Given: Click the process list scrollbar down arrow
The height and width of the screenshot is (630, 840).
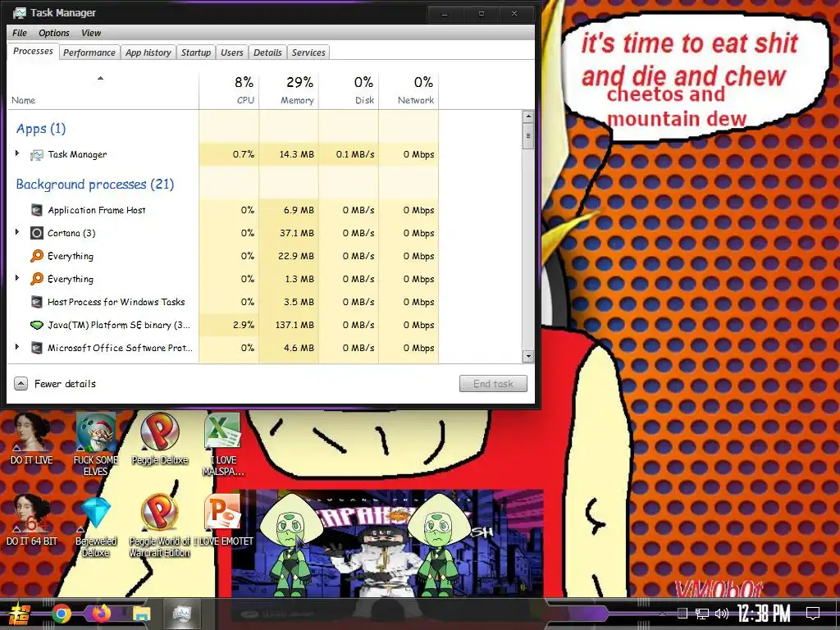Looking at the screenshot, I should [x=528, y=356].
